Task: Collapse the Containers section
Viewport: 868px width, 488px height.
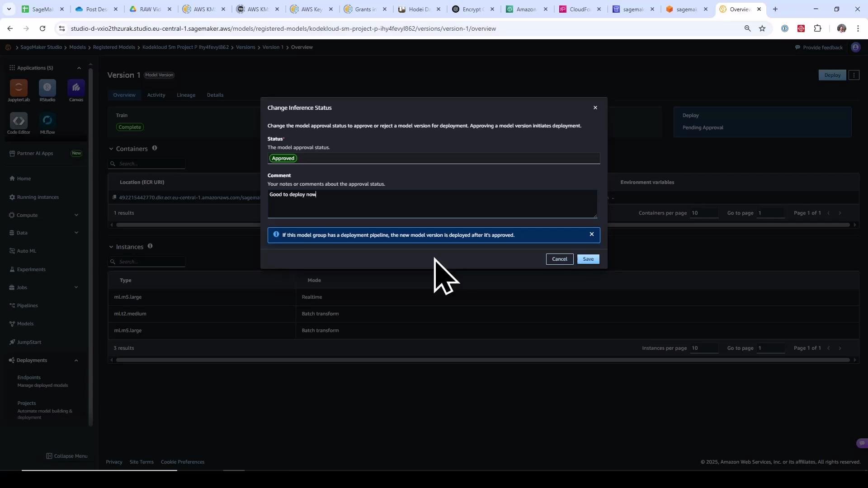Action: pos(111,149)
